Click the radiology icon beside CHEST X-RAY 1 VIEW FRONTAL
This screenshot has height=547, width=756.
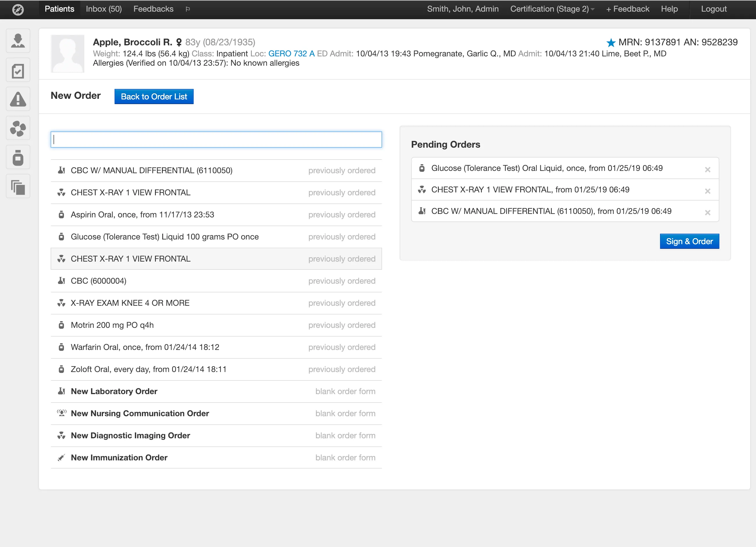point(61,192)
